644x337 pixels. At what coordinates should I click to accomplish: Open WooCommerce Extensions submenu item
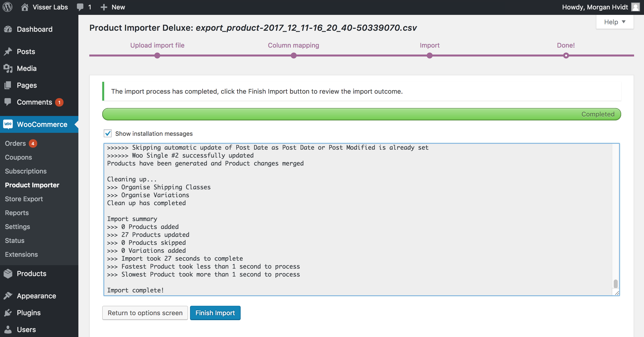(21, 254)
